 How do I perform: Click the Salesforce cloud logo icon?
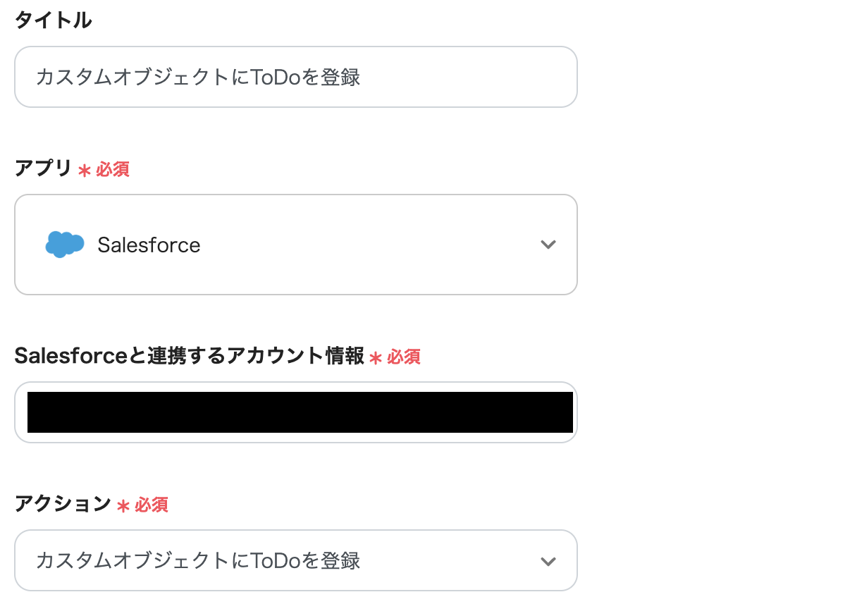(64, 245)
